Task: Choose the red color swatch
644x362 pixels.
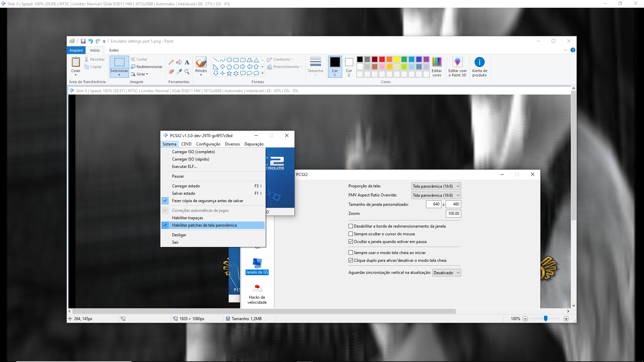Action: click(x=382, y=59)
